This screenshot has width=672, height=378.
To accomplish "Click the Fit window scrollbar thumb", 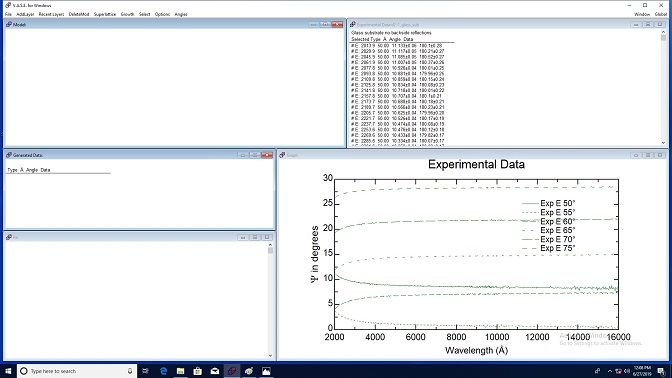I will [270, 250].
